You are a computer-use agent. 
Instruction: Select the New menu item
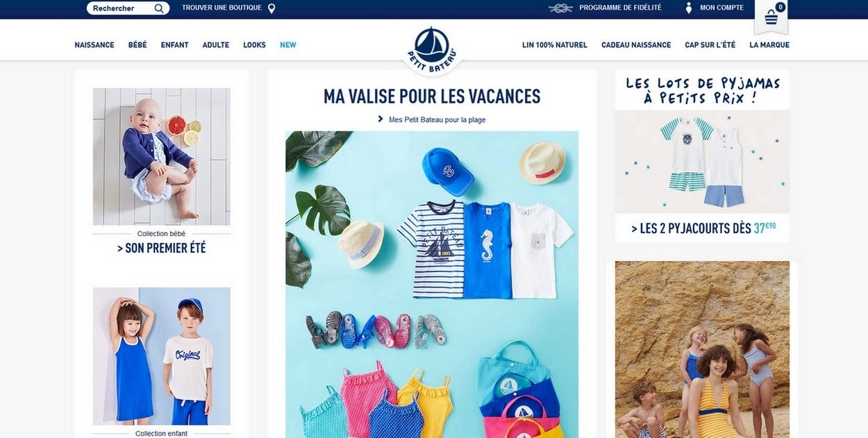(288, 45)
